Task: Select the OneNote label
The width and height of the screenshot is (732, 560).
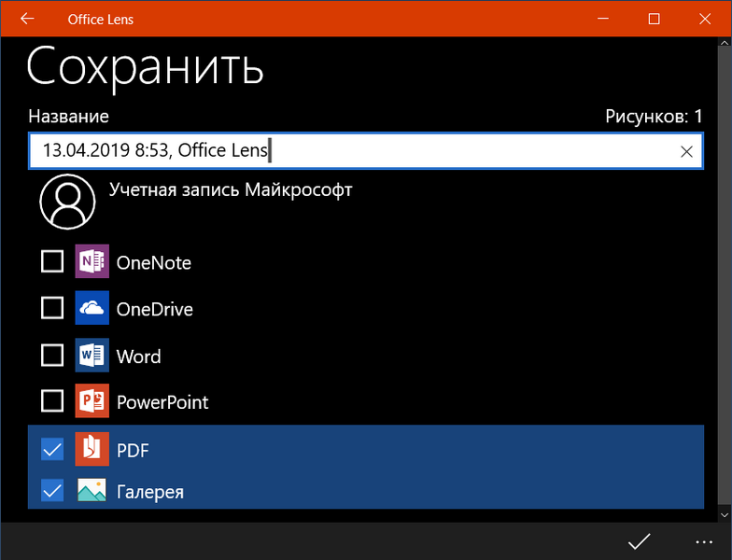Action: (x=153, y=263)
